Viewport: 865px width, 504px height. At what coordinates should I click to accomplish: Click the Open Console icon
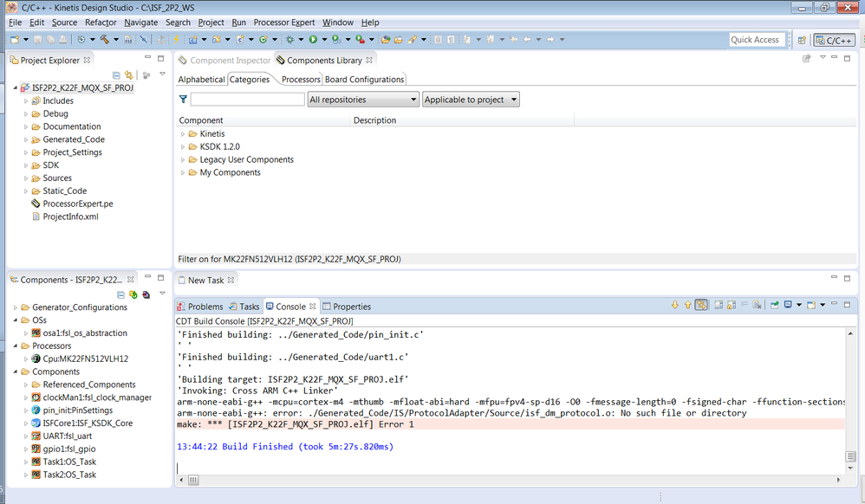[811, 305]
